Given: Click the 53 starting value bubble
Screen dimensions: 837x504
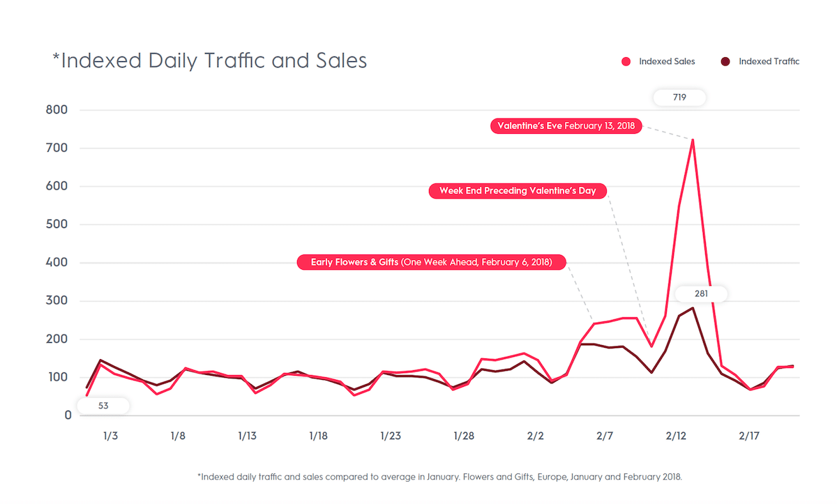Looking at the screenshot, I should point(103,406).
